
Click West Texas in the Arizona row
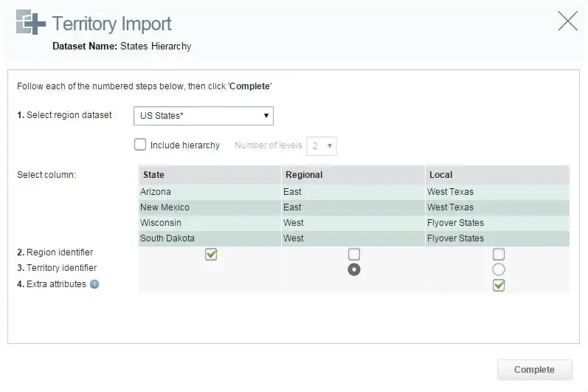coord(498,192)
